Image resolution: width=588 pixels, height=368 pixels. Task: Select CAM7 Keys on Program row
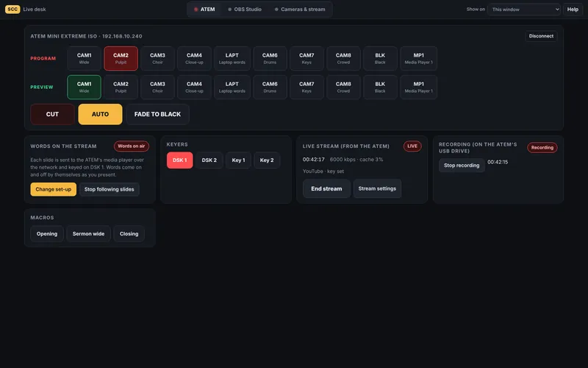click(x=306, y=58)
